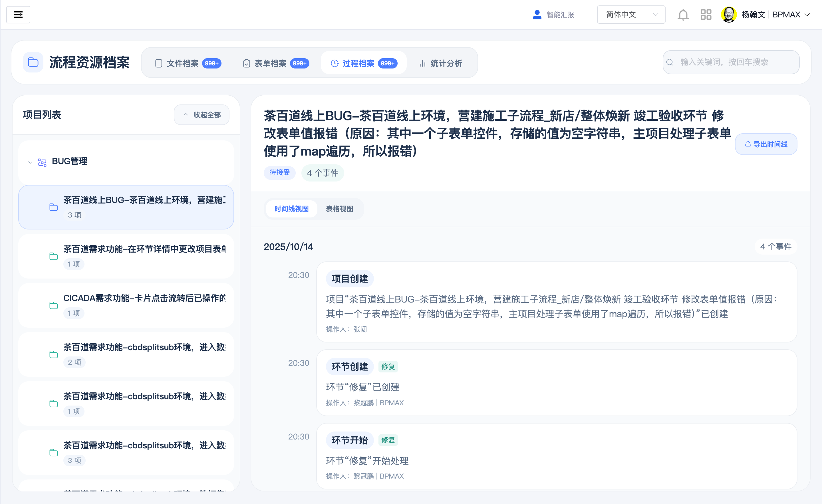Click the user avatar photo
Screen dimensions: 822x504
point(729,14)
